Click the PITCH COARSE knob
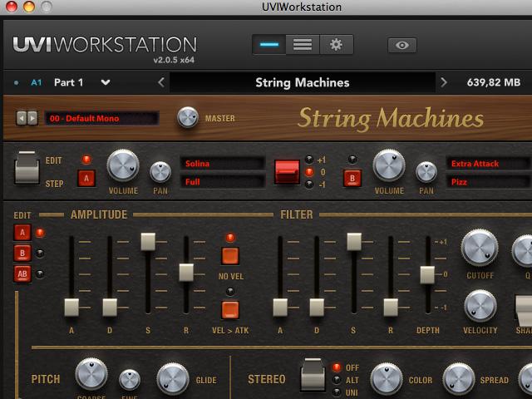The image size is (532, 399). point(91,374)
